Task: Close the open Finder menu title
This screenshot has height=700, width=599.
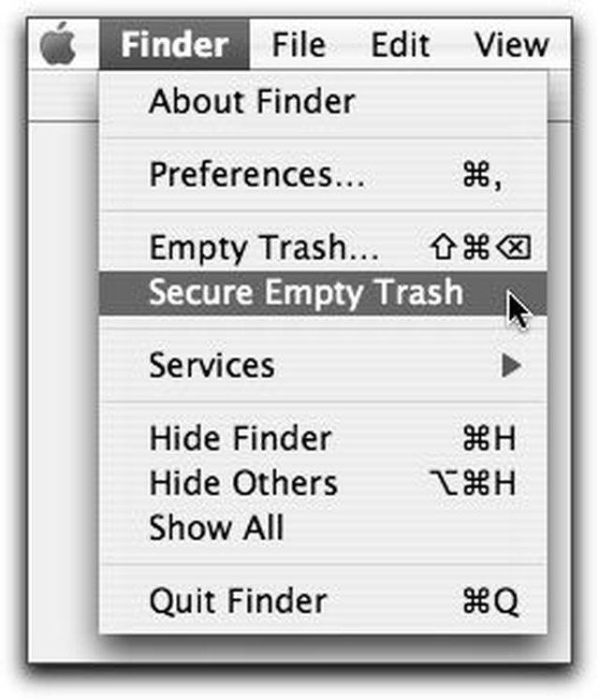Action: [174, 44]
